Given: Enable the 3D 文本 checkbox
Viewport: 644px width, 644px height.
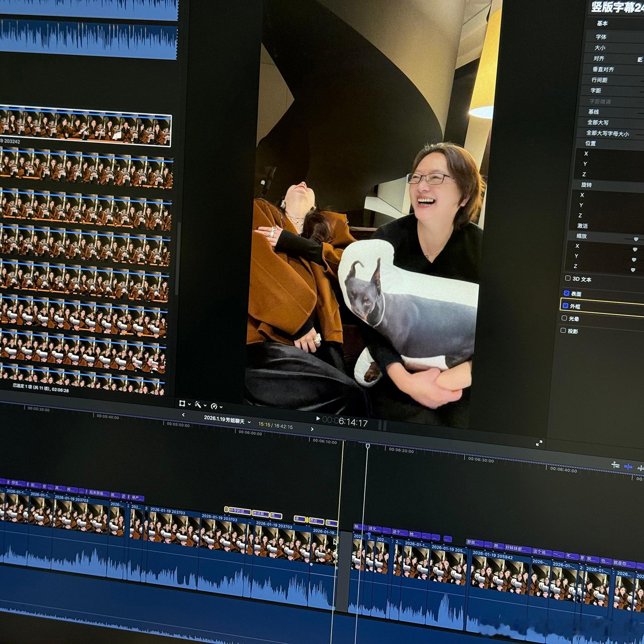Looking at the screenshot, I should [x=568, y=278].
